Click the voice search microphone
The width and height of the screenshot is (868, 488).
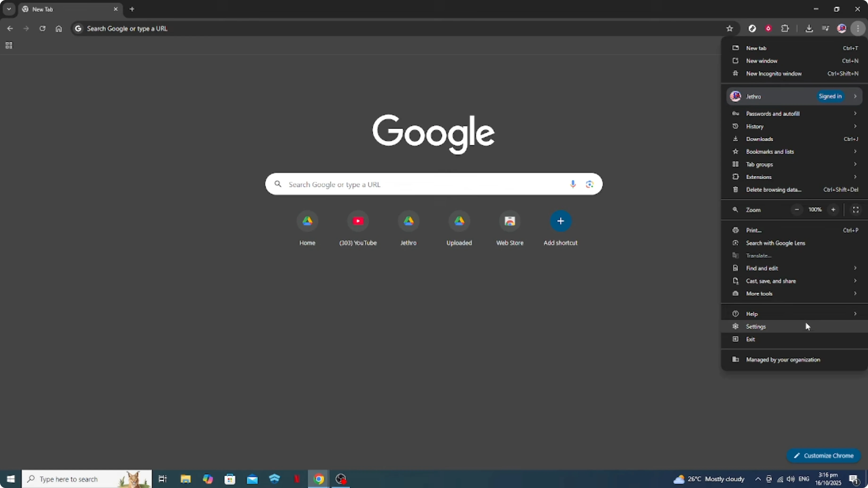tap(573, 184)
